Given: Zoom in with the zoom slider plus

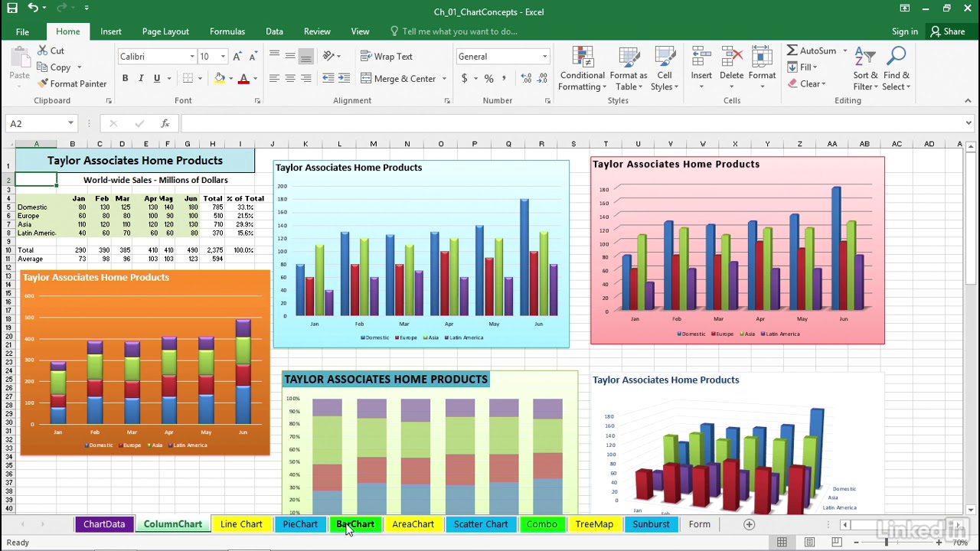Looking at the screenshot, I should [x=939, y=543].
